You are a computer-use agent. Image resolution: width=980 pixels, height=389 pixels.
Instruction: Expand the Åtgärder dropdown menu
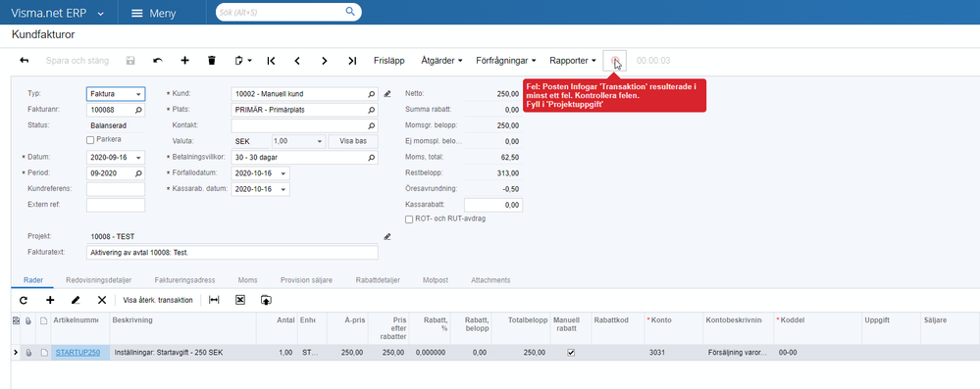click(441, 61)
